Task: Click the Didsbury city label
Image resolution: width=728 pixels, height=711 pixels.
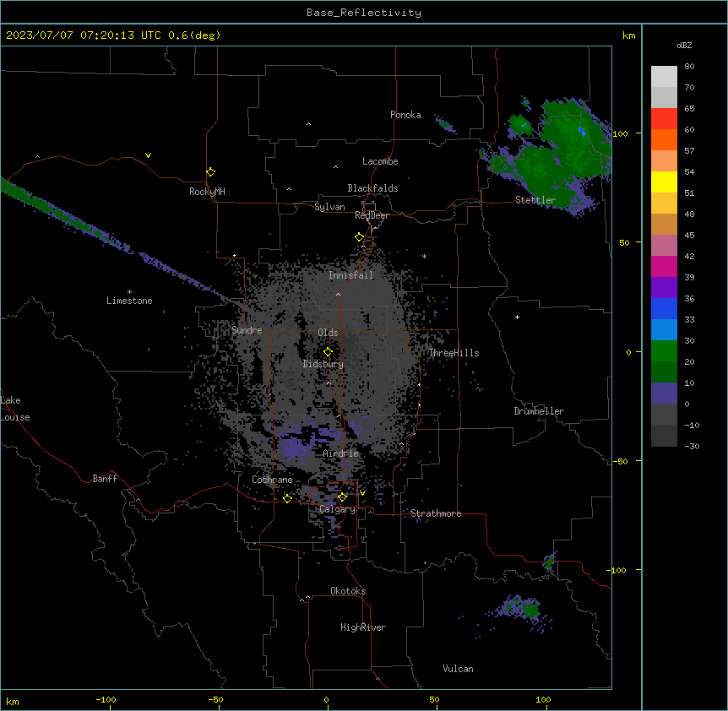Action: click(323, 364)
